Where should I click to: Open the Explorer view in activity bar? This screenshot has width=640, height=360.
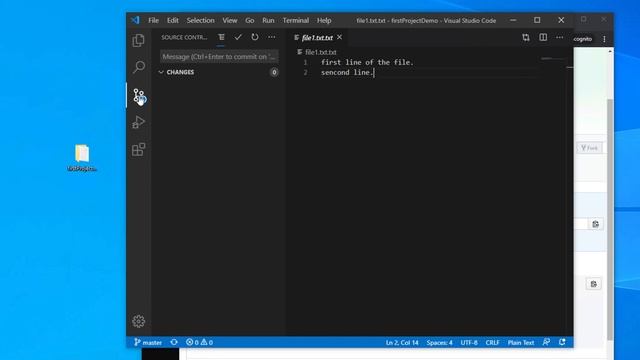point(138,40)
